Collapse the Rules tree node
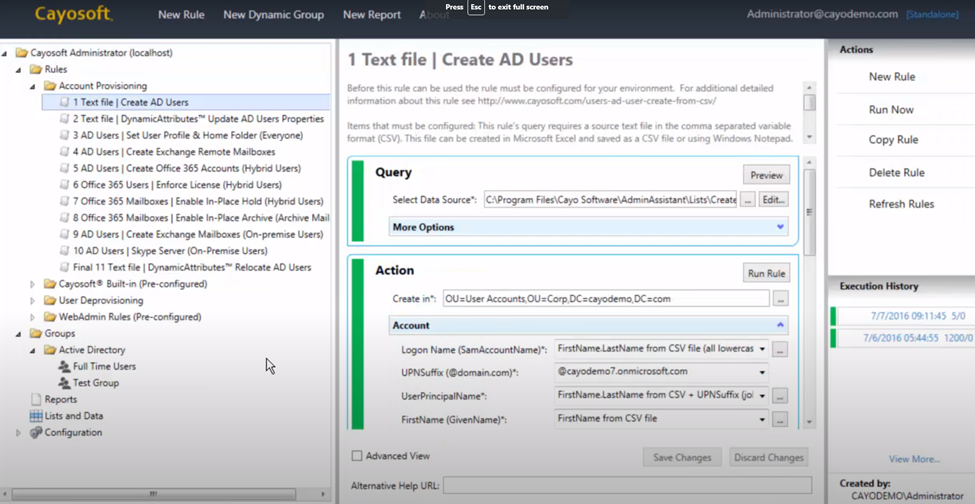 click(x=19, y=70)
